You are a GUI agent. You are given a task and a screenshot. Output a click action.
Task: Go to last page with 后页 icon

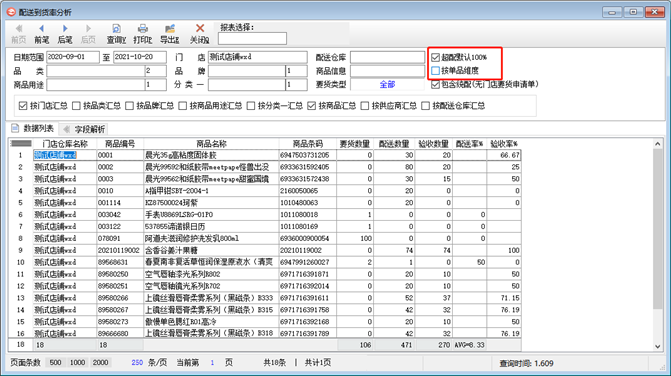pos(88,29)
